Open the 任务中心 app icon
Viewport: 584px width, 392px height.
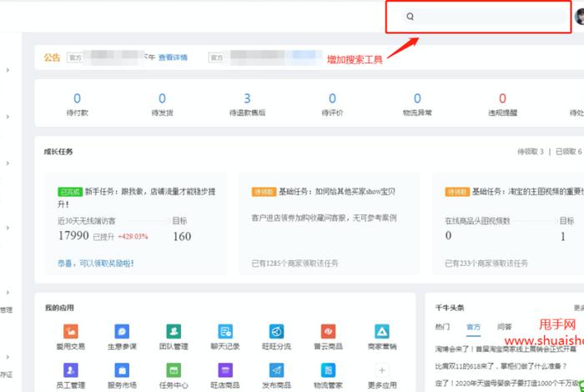click(x=174, y=370)
